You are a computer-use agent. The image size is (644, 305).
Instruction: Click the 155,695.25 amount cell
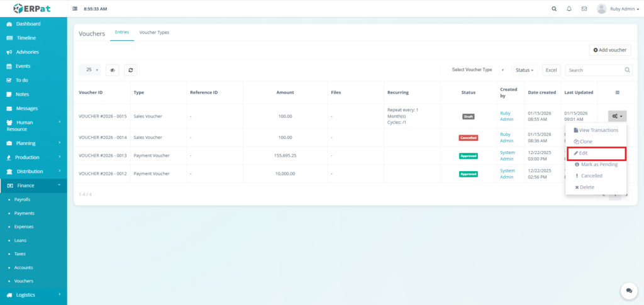[x=285, y=155]
